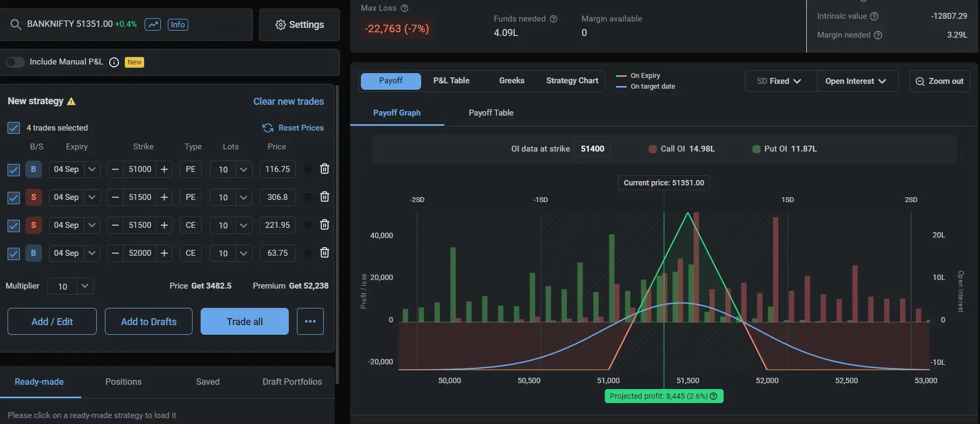
Task: Switch to the Saved tab
Action: 208,382
